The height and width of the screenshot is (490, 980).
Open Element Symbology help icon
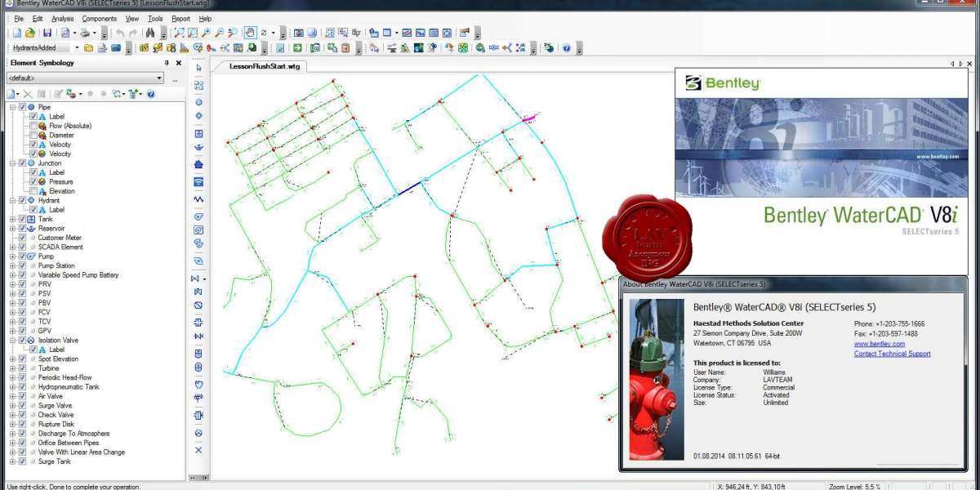[x=152, y=94]
